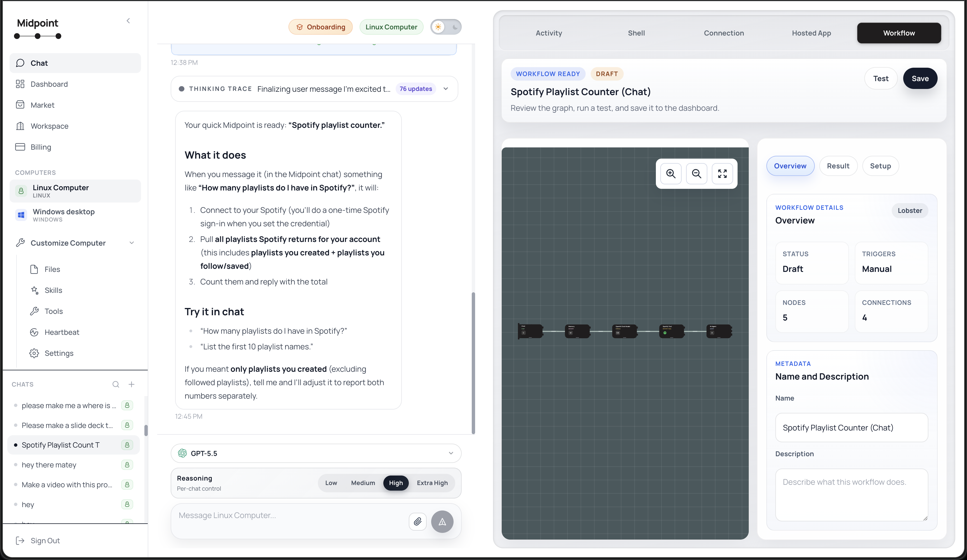The width and height of the screenshot is (967, 560).
Task: Zoom out of the workflow graph
Action: 696,174
